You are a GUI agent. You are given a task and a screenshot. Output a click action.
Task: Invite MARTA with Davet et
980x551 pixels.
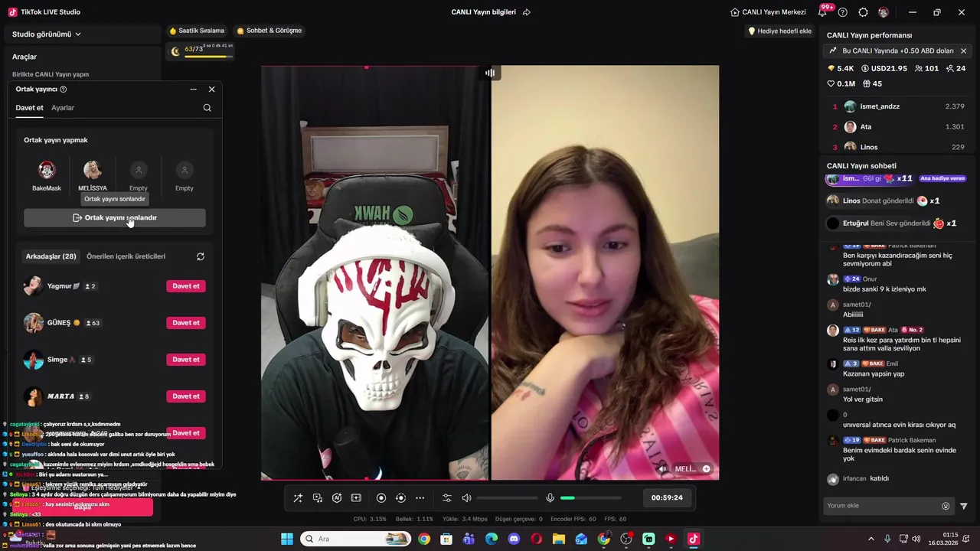pos(186,396)
